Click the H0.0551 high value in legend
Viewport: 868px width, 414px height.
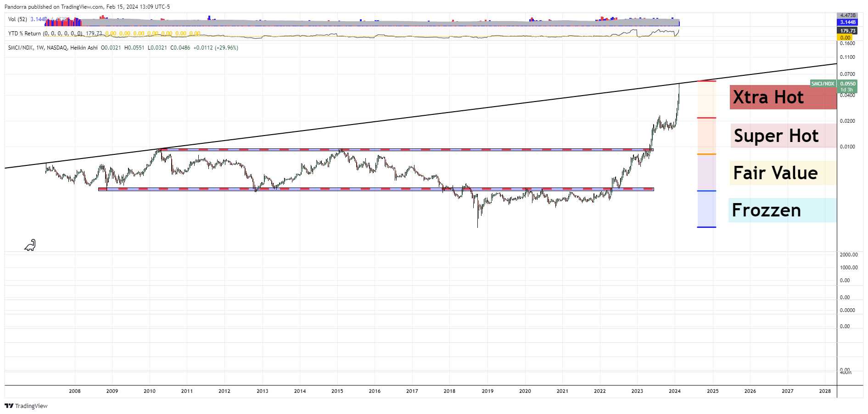(134, 48)
